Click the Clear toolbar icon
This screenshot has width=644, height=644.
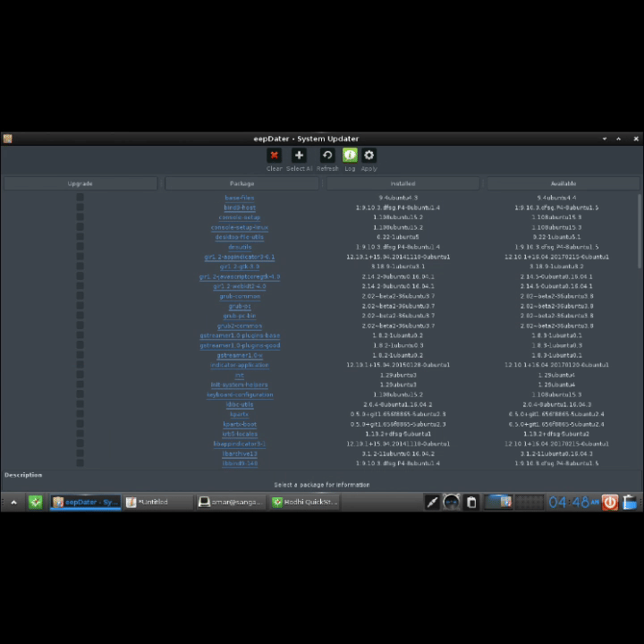click(275, 156)
